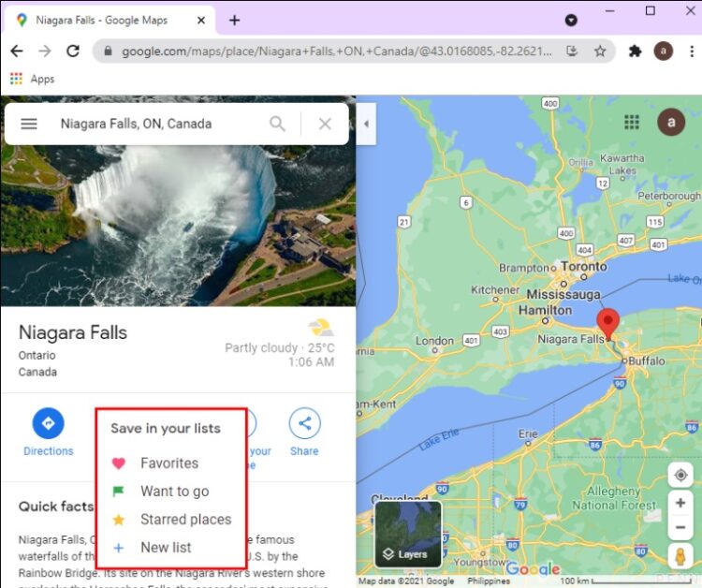Open the Google Maps hamburger menu

pos(29,124)
